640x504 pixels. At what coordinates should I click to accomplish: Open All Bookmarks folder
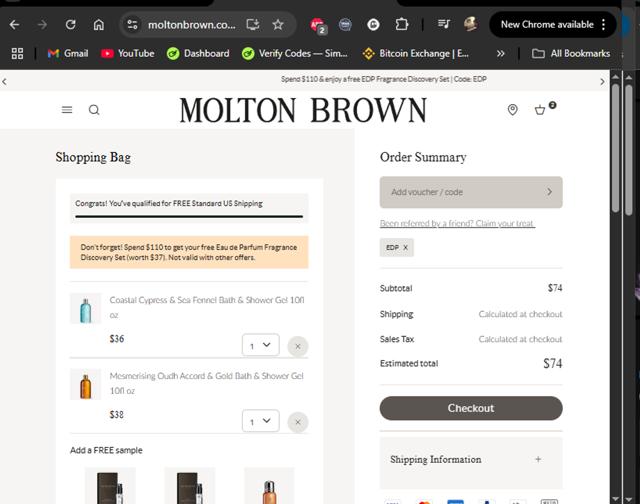(x=571, y=53)
